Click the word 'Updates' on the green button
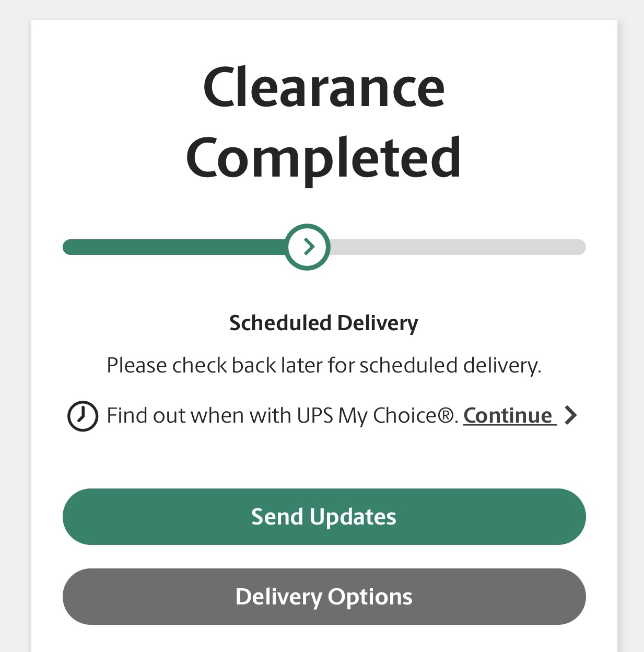The image size is (644, 652). 353,517
